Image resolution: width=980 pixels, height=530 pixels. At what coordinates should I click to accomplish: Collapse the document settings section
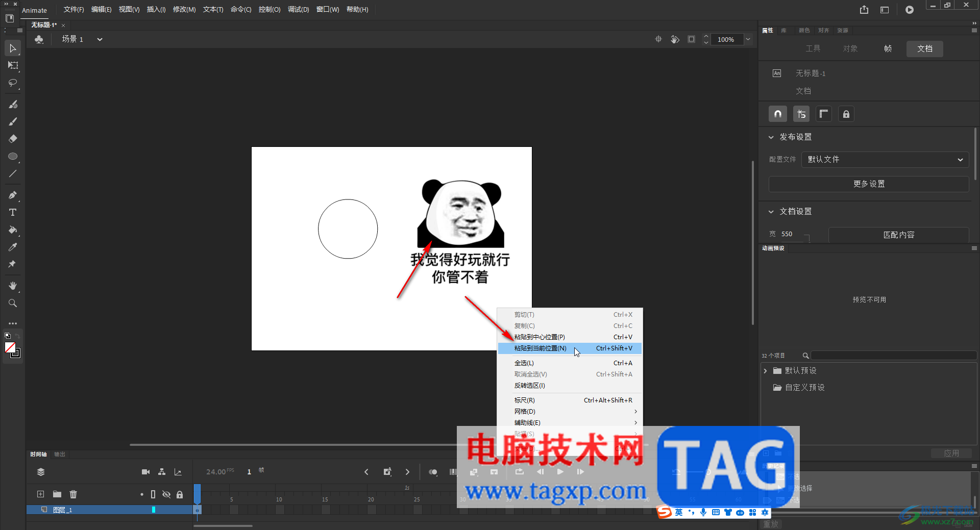click(771, 212)
